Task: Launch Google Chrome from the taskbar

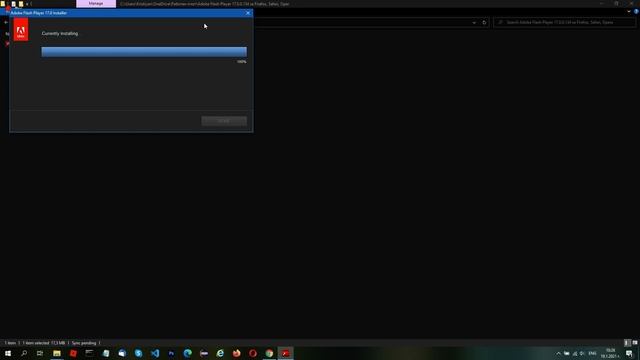Action: pos(269,353)
